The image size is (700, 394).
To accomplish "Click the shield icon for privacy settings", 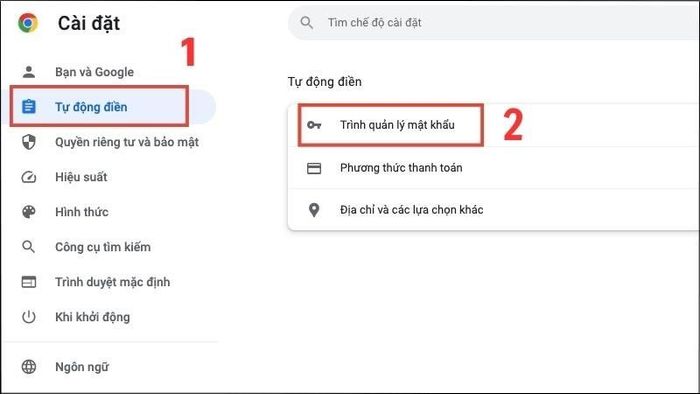I will 29,142.
